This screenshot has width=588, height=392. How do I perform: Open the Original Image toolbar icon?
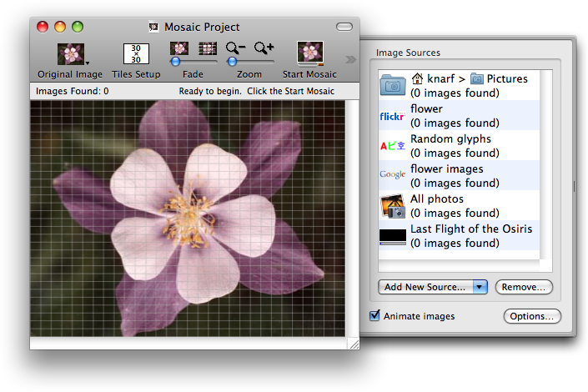(71, 54)
